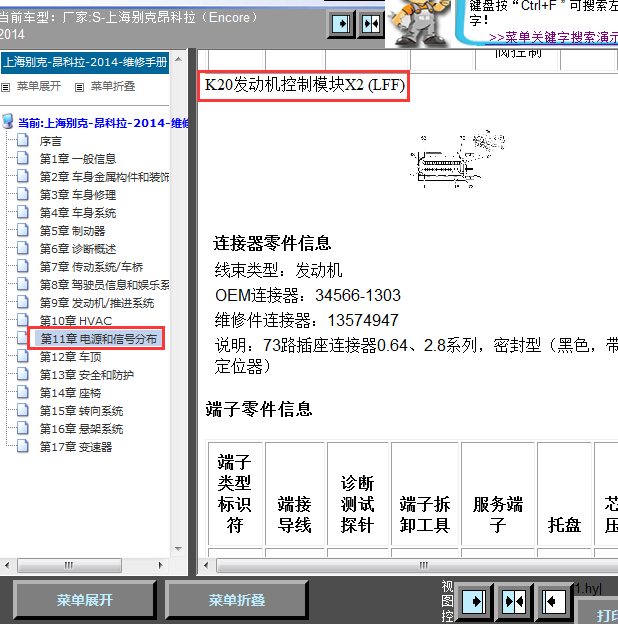Viewport: 618px width, 624px height.
Task: Click 服务端子 column header
Action: pyautogui.click(x=498, y=493)
